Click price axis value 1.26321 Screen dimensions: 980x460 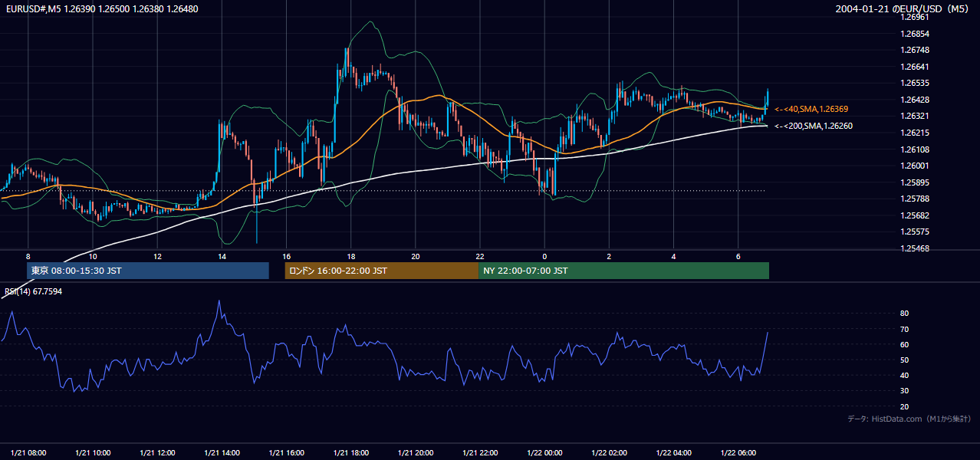point(916,117)
